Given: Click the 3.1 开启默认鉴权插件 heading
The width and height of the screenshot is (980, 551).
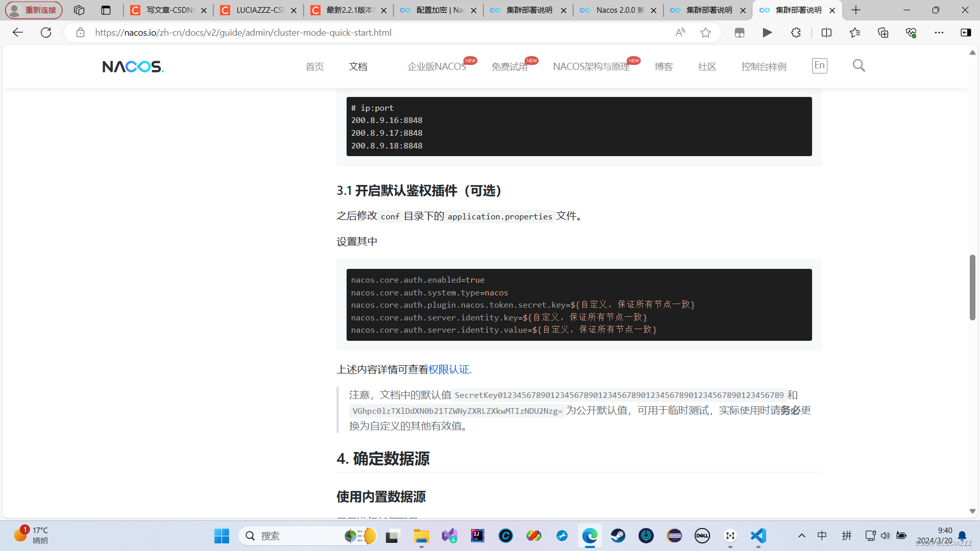Looking at the screenshot, I should pyautogui.click(x=422, y=191).
